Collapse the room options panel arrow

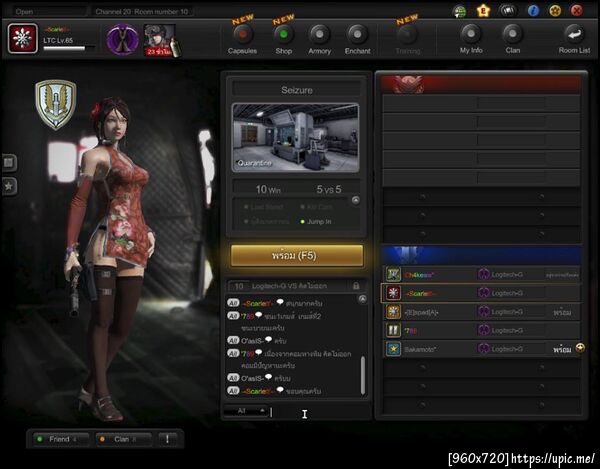355,200
